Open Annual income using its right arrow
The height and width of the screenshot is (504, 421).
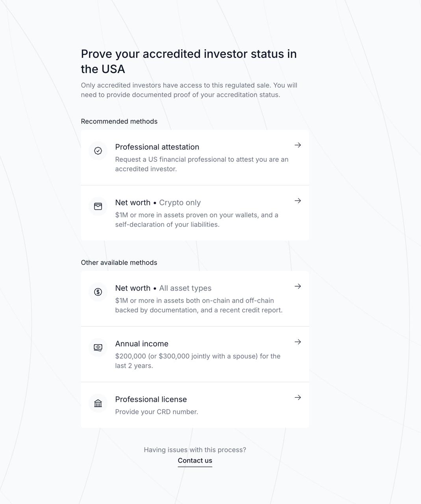click(x=298, y=342)
